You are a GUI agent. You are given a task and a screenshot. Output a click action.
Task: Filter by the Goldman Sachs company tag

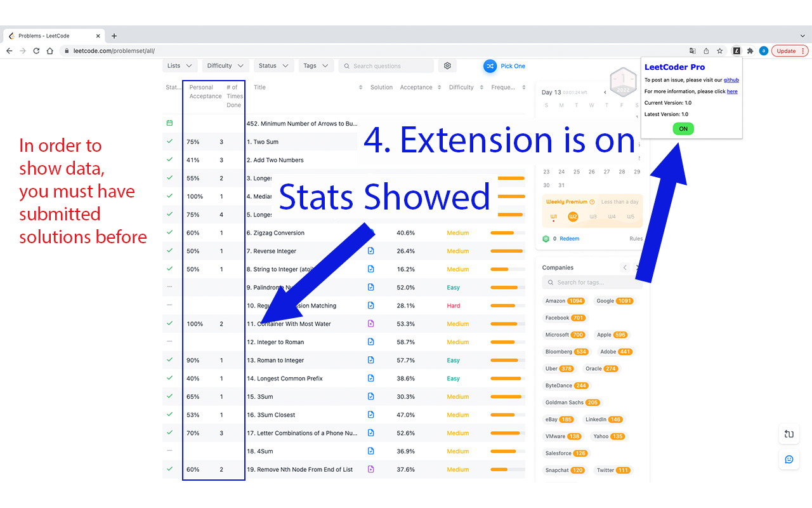573,403
